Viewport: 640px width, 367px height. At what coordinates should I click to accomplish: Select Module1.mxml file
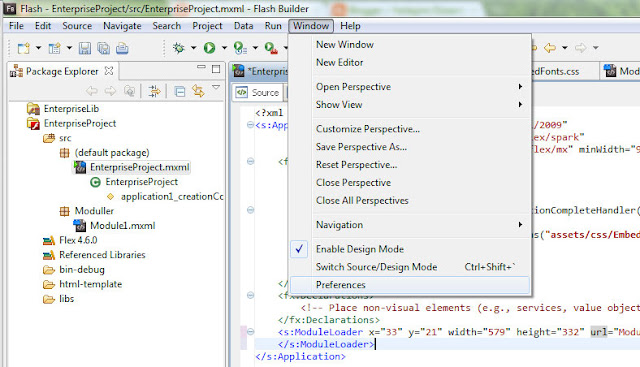pyautogui.click(x=122, y=226)
